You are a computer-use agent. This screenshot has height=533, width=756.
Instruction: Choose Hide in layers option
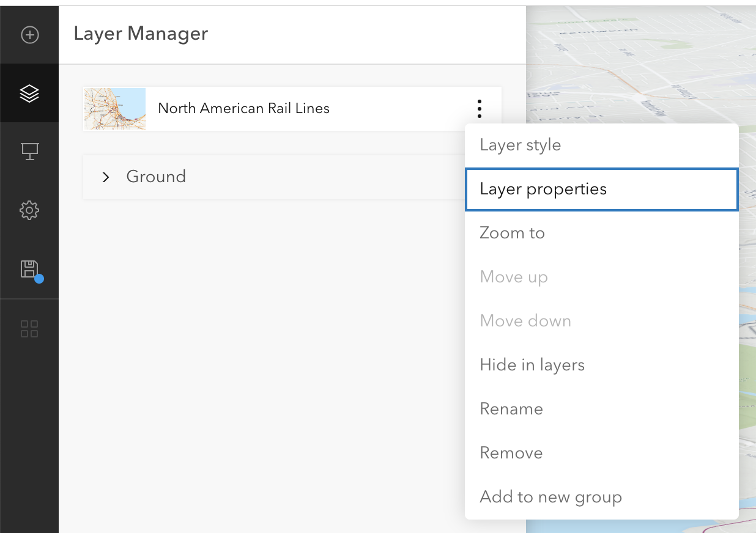pos(532,365)
